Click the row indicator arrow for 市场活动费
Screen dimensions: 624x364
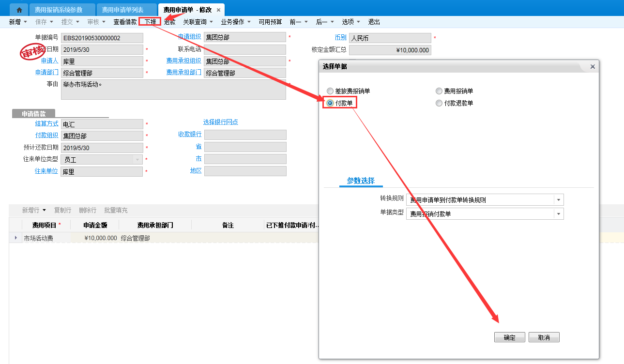[15, 238]
